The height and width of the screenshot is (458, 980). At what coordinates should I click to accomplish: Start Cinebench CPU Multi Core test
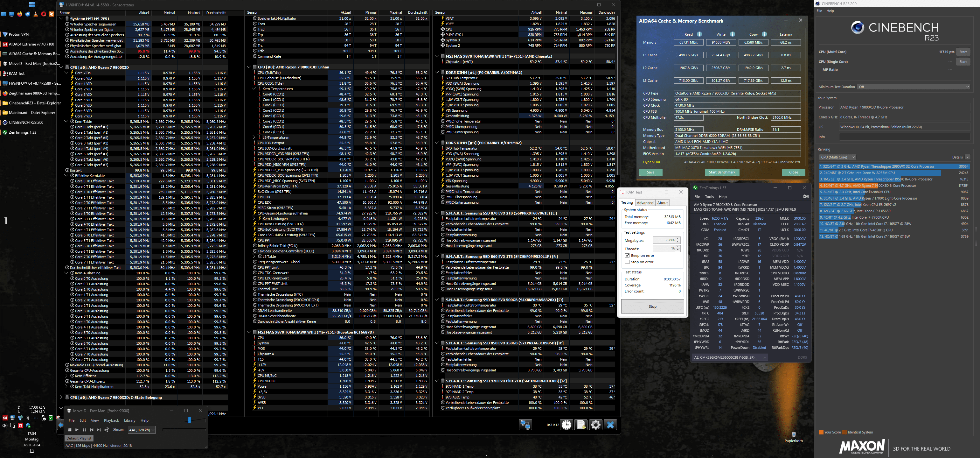tap(963, 52)
